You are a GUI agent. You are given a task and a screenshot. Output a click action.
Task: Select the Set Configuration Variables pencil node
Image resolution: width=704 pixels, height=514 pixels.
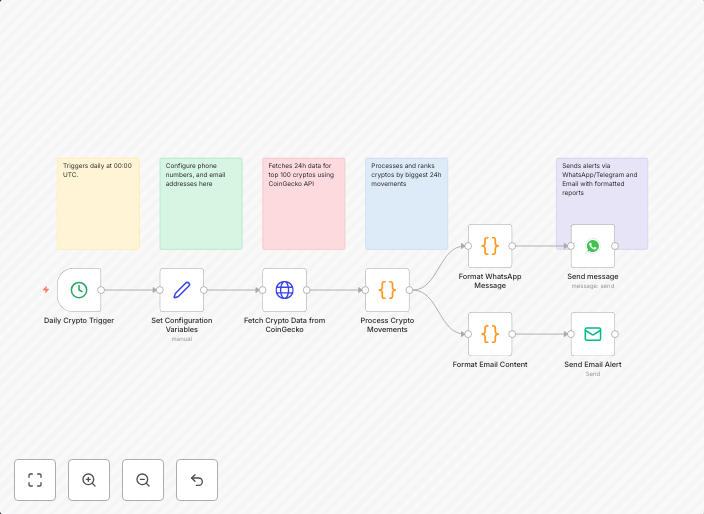(182, 290)
